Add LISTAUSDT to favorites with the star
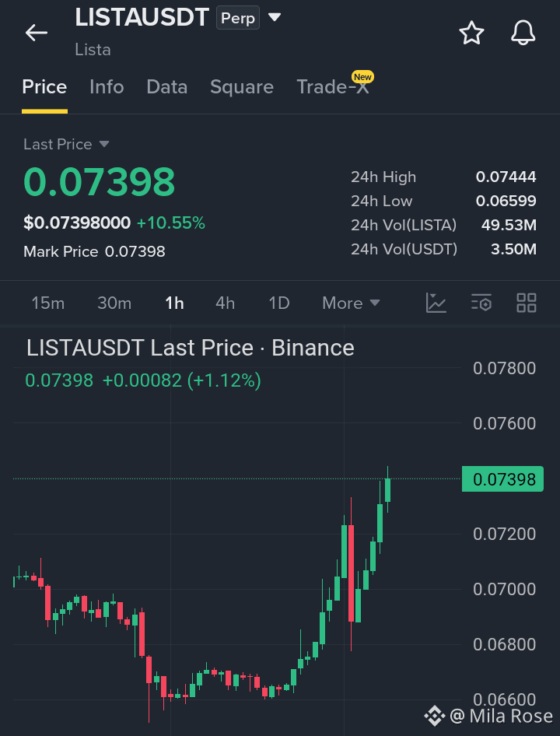Image resolution: width=560 pixels, height=736 pixels. [471, 33]
